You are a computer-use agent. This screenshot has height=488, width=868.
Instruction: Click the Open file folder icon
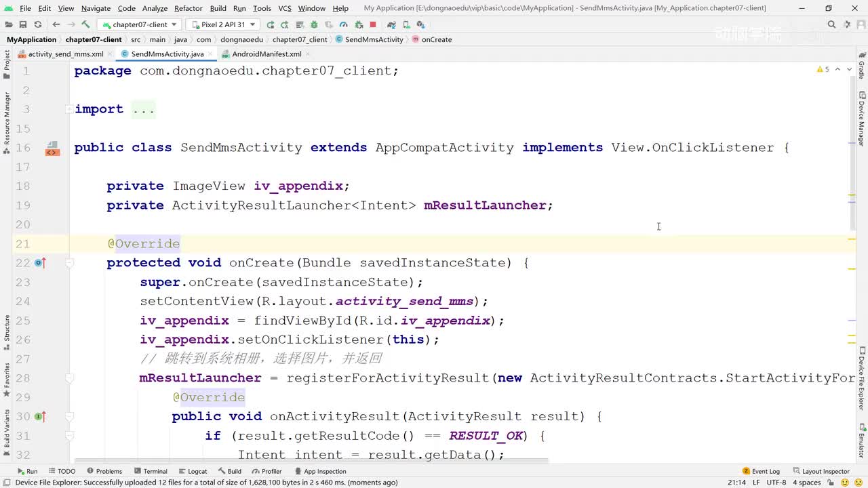point(9,24)
